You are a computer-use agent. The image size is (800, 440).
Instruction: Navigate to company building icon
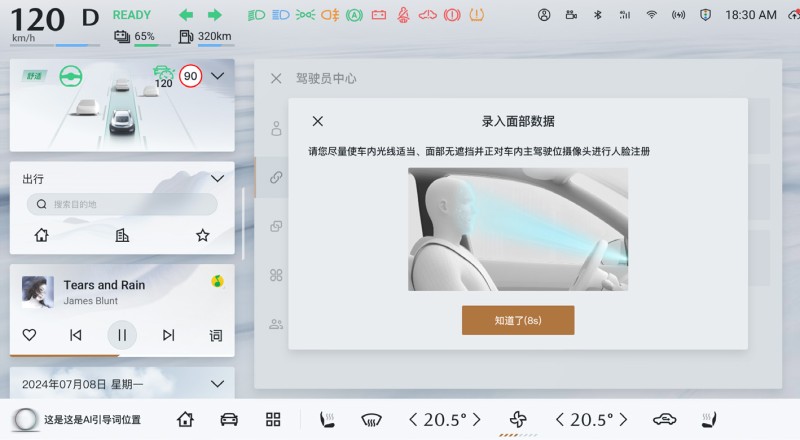click(x=122, y=235)
